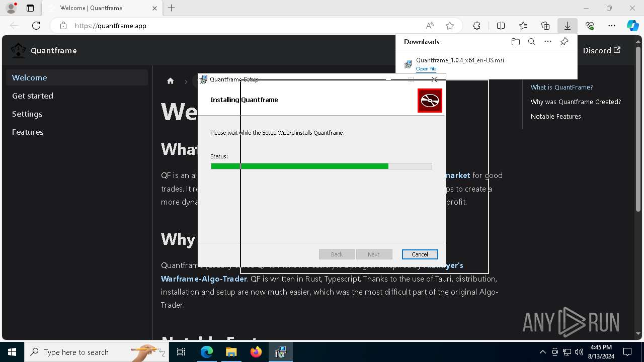Refresh the page in Edge
Viewport: 644px width, 362px height.
(x=36, y=26)
